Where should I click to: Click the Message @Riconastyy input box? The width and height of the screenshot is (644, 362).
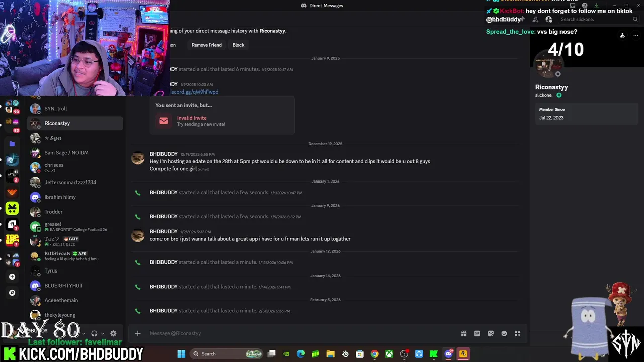(302, 333)
